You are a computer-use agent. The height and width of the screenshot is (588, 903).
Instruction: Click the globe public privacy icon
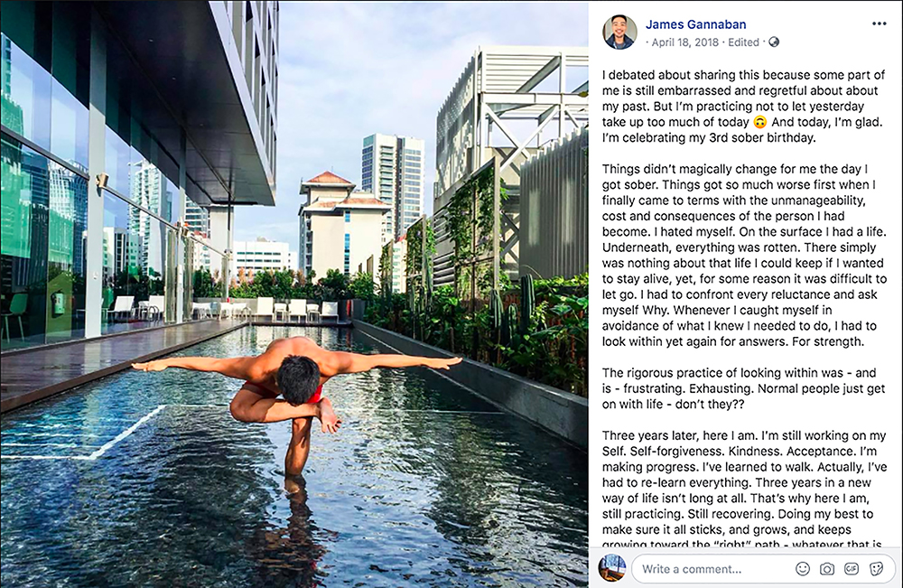[774, 42]
